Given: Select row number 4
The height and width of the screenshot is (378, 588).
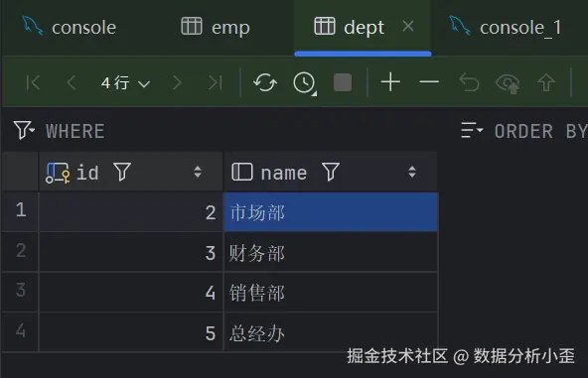Looking at the screenshot, I should [x=21, y=331].
